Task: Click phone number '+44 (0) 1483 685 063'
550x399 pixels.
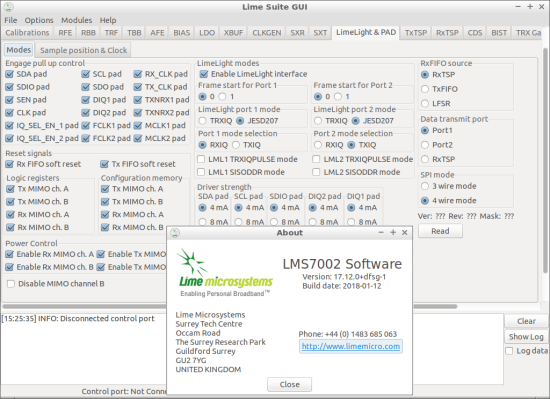Action: pos(361,334)
